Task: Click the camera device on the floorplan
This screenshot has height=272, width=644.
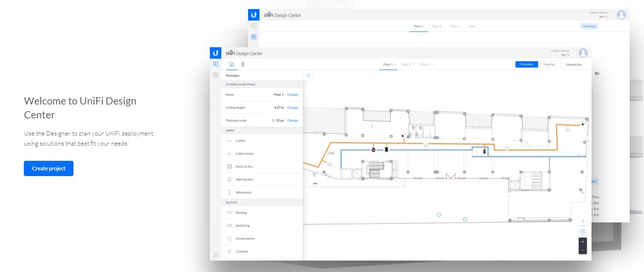Action: (374, 149)
